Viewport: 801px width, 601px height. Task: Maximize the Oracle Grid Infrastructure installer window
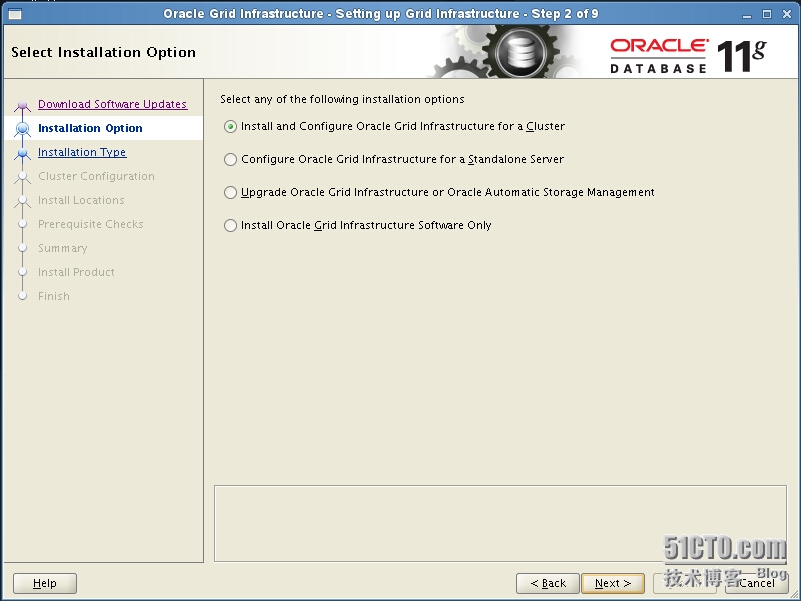point(767,14)
